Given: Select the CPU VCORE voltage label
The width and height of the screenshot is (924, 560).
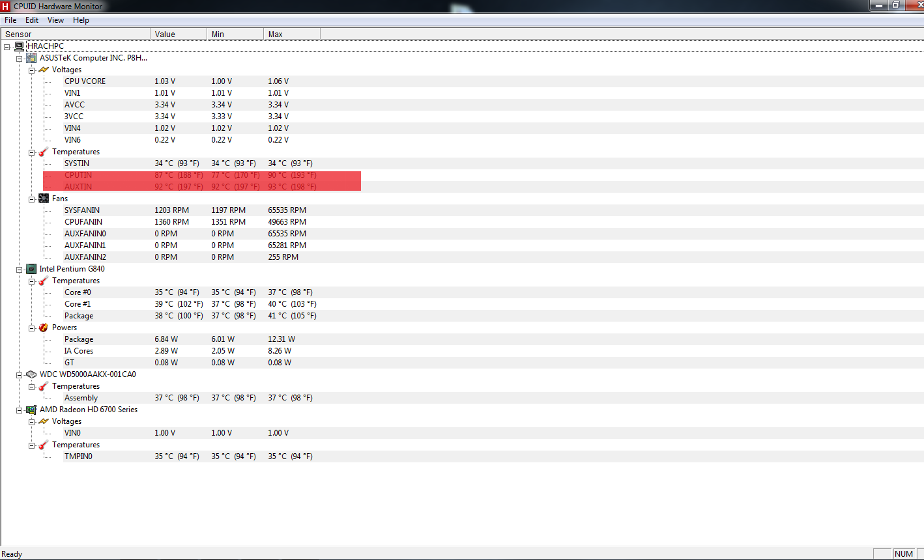Looking at the screenshot, I should coord(85,81).
